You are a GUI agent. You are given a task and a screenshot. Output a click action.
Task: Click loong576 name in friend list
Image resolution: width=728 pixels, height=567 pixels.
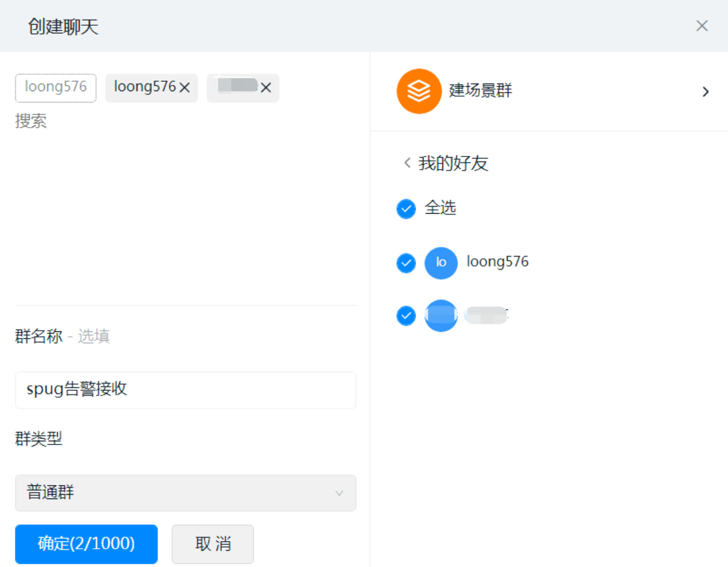497,261
